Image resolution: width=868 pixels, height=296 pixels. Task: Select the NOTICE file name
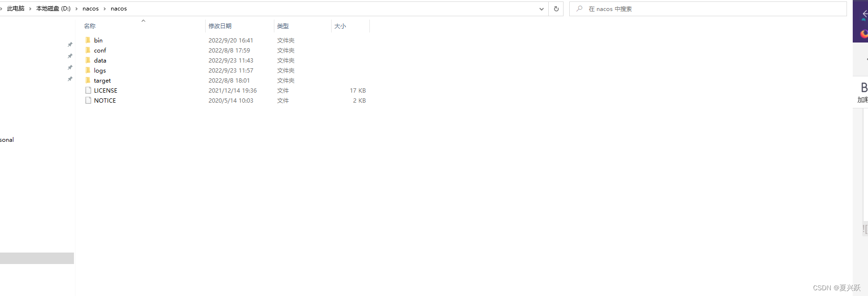[105, 101]
